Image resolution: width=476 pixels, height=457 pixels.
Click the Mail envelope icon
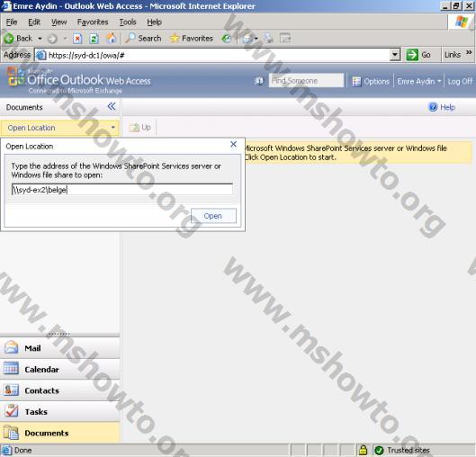[x=11, y=347]
